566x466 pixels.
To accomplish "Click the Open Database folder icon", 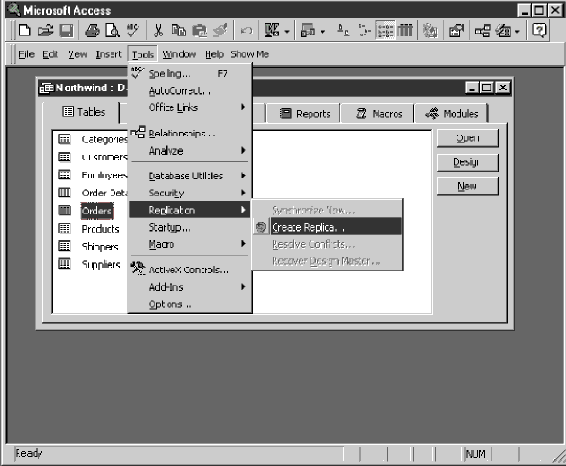I will 45,31.
